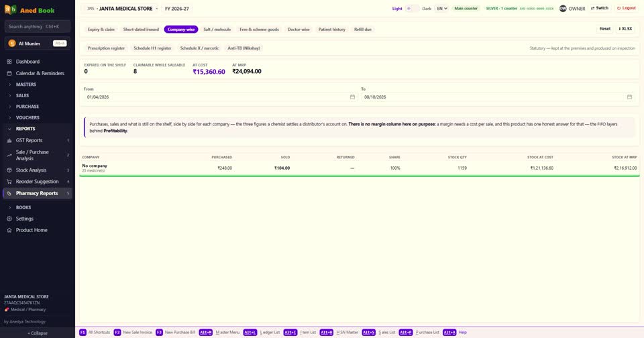Click the Alt+P Purchase List shortcut
This screenshot has height=338, width=644.
coord(419,332)
